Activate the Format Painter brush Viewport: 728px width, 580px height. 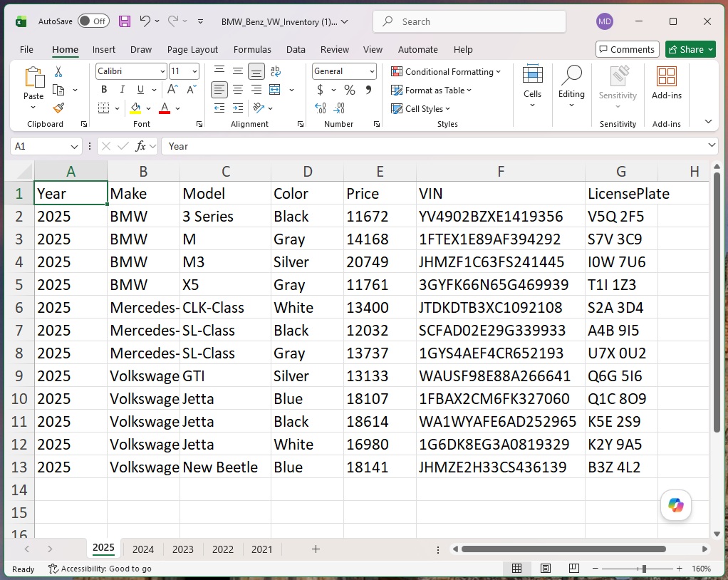point(58,108)
